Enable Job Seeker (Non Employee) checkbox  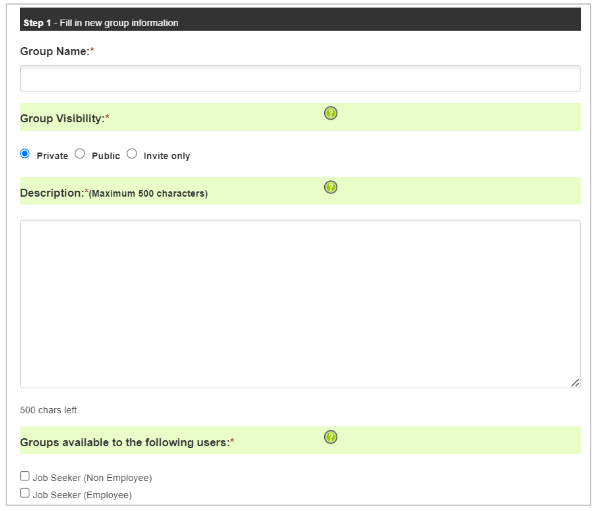25,476
